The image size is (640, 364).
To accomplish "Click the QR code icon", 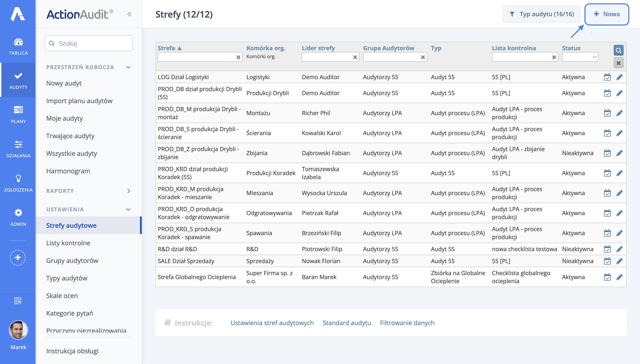I will [18, 300].
